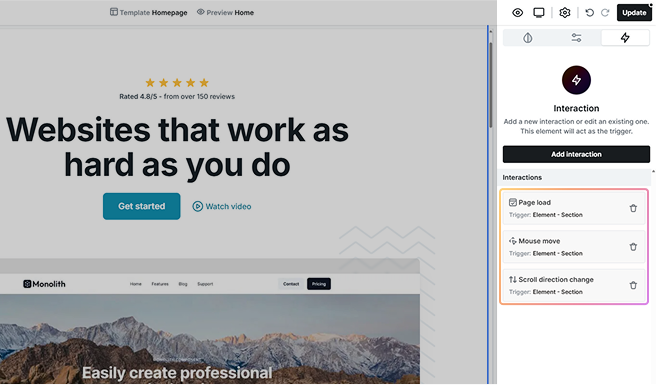Click Features in the Monolith nav
This screenshot has width=656, height=385.
click(160, 284)
